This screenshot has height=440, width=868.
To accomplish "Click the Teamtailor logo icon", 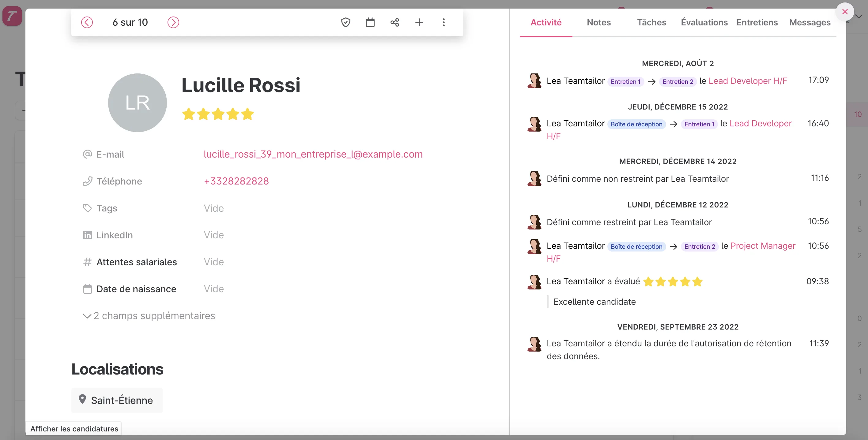I will pyautogui.click(x=12, y=16).
